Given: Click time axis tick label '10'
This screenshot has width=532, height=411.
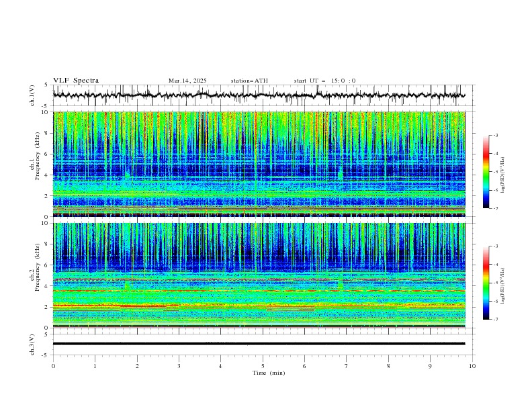Looking at the screenshot, I should pyautogui.click(x=472, y=366).
